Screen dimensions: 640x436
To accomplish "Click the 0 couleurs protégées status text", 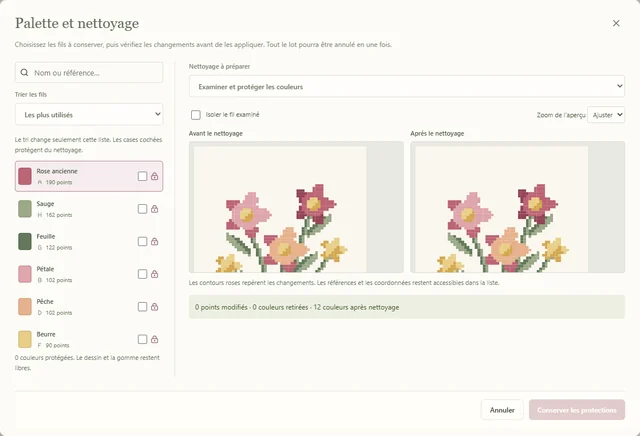I will click(x=87, y=363).
